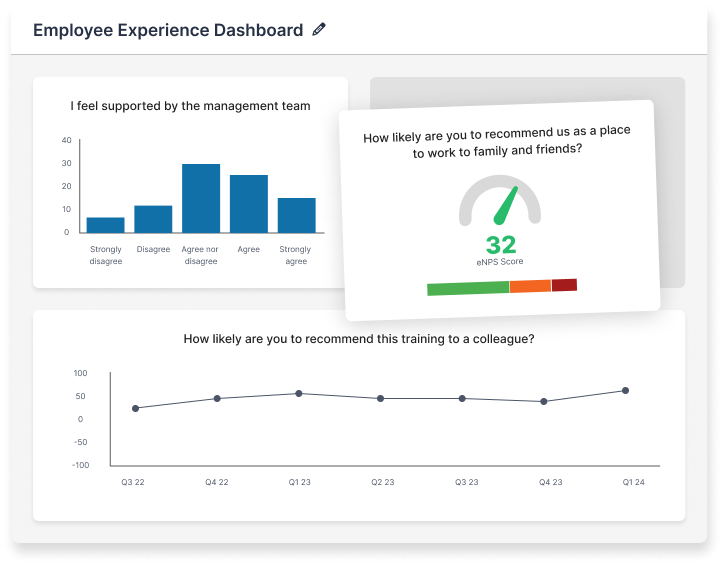Click the Q1 24 data point on line
The height and width of the screenshot is (565, 723).
[625, 390]
